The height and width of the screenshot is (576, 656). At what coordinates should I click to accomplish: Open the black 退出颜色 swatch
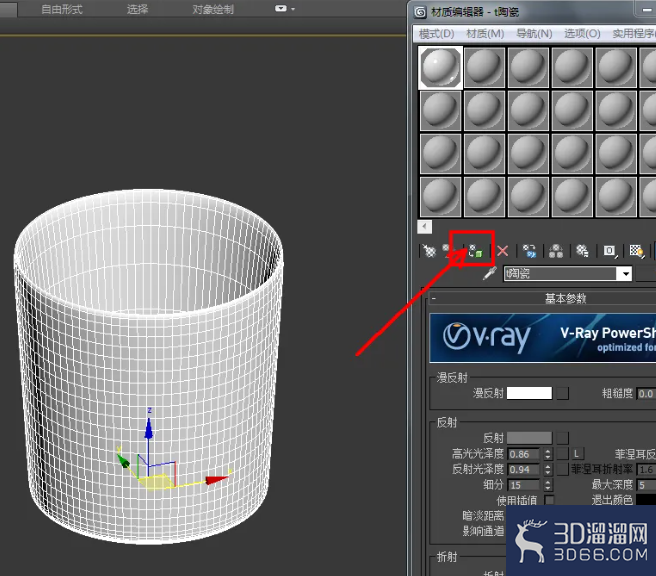pyautogui.click(x=646, y=499)
